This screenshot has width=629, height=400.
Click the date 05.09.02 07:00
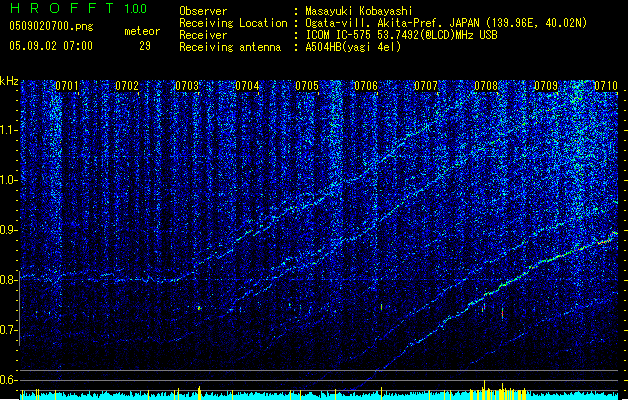point(51,46)
